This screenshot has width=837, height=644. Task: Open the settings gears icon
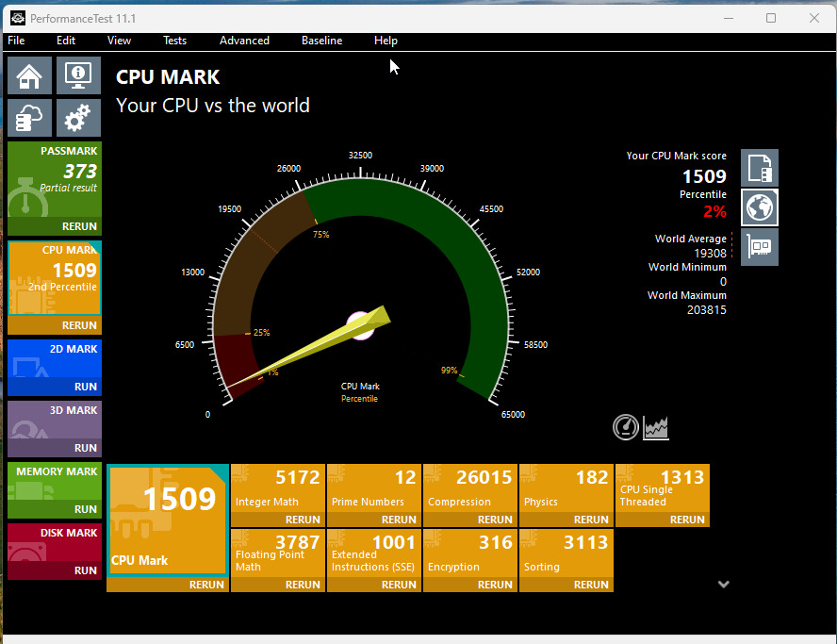click(78, 118)
